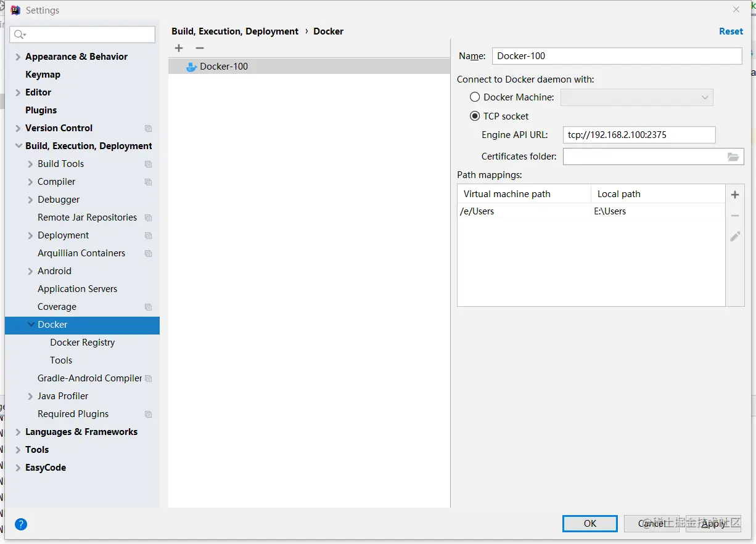756x544 pixels.
Task: Expand Languages & Frameworks section
Action: (x=18, y=432)
